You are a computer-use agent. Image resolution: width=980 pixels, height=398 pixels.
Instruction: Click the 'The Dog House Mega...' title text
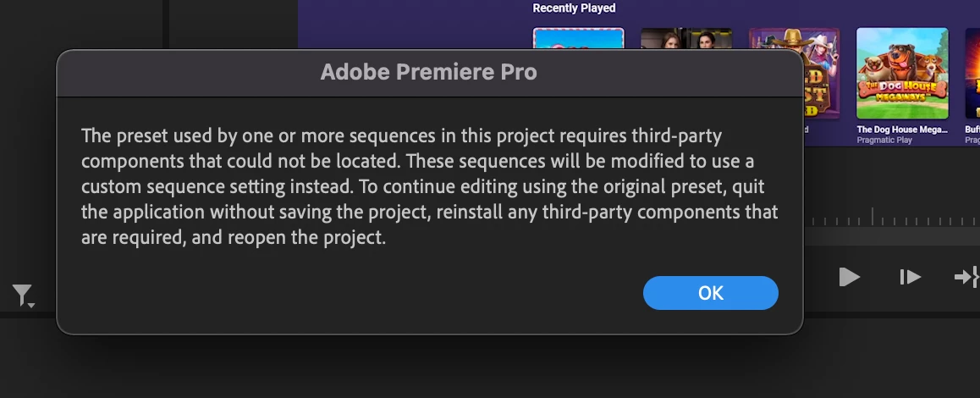(903, 130)
